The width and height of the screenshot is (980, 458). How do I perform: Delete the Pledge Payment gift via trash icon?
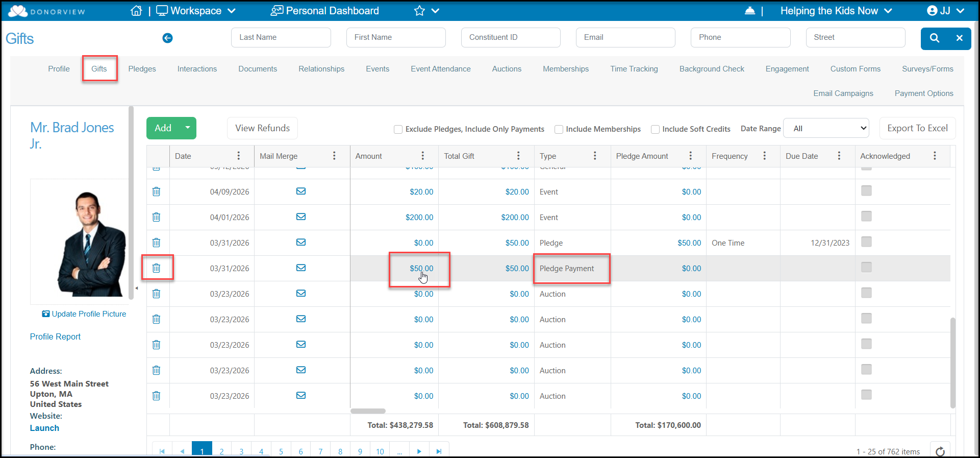coord(157,268)
